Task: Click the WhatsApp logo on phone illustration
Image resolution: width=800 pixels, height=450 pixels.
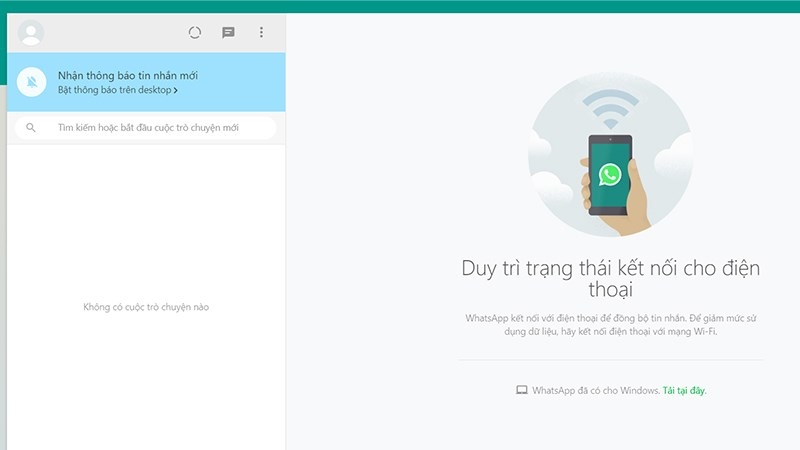Action: (x=610, y=175)
